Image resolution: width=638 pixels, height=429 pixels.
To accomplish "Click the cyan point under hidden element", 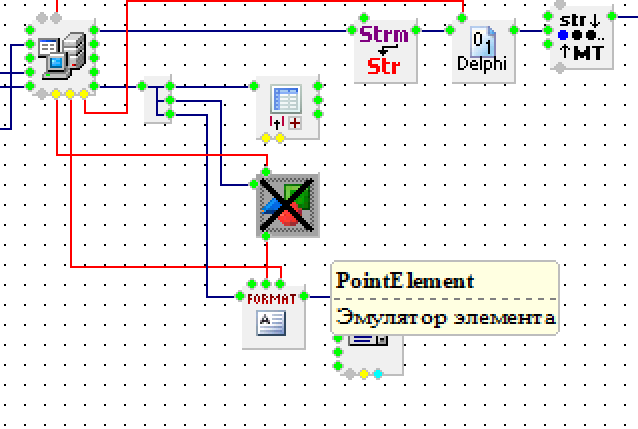I will point(377,374).
